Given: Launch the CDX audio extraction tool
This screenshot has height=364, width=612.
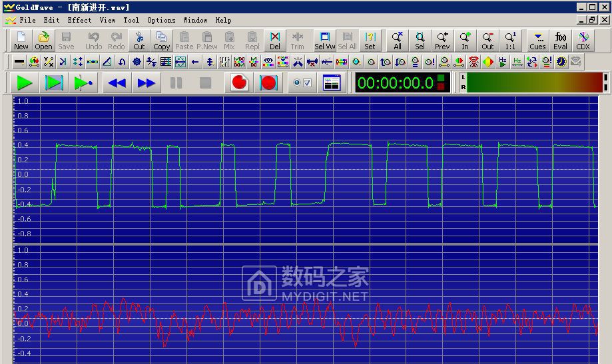Looking at the screenshot, I should 583,41.
